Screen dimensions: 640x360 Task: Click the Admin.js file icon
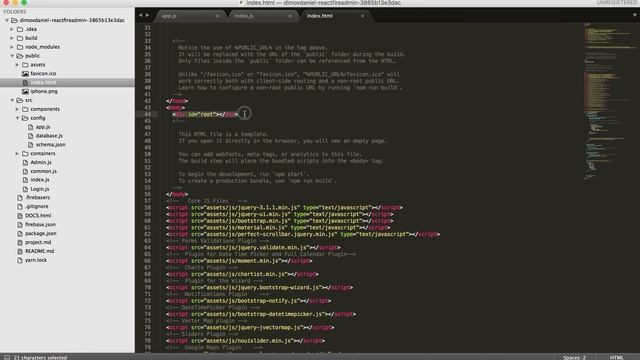click(x=25, y=162)
